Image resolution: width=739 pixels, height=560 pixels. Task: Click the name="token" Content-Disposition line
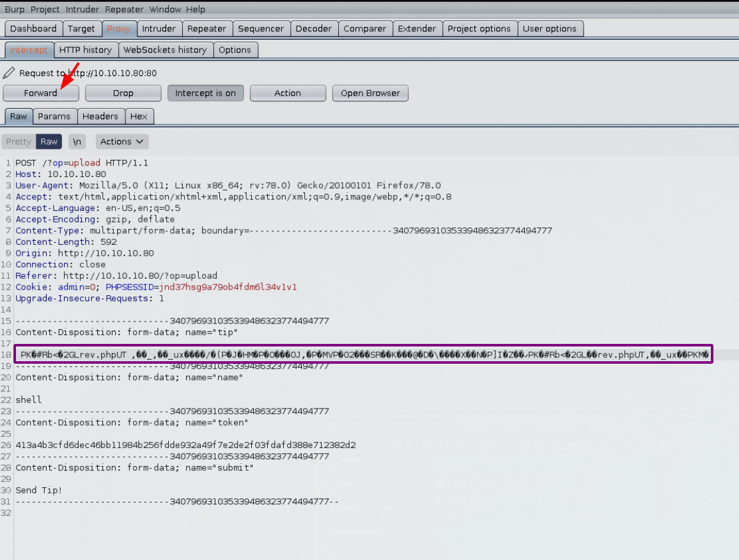[x=132, y=423]
